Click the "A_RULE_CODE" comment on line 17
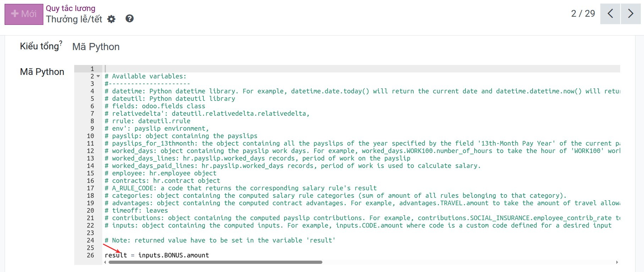The height and width of the screenshot is (272, 644). pyautogui.click(x=134, y=188)
